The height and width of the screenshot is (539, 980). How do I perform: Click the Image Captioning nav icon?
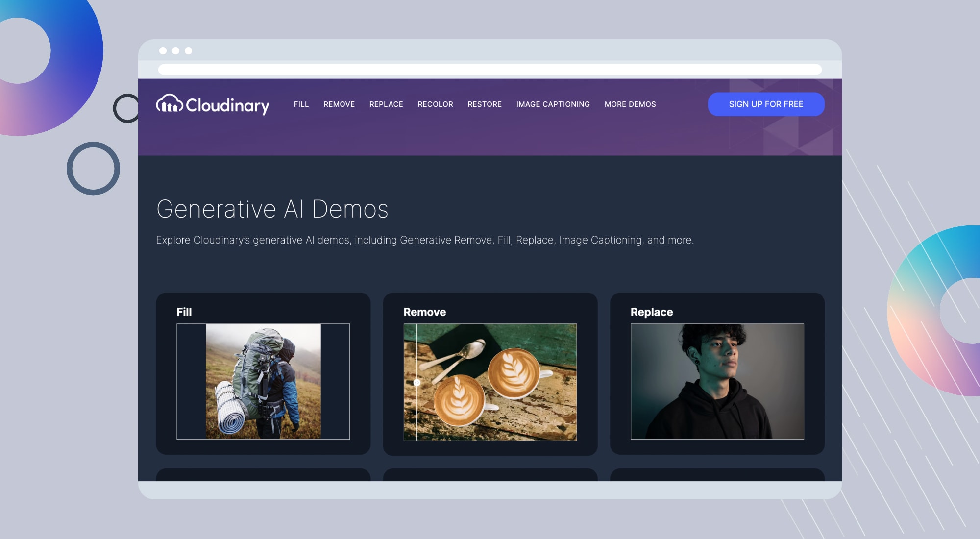tap(553, 103)
